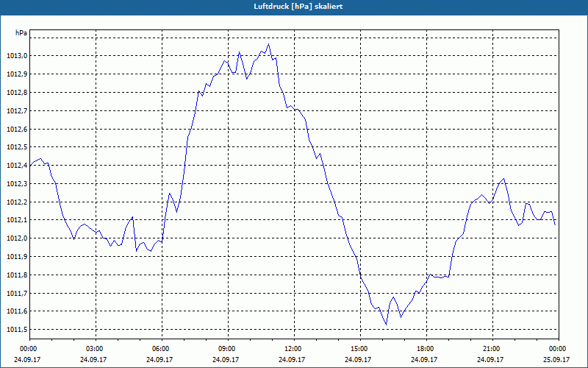Viewport: 588px width, 368px height.
Task: Click the 09:00 time axis label
Action: click(228, 349)
